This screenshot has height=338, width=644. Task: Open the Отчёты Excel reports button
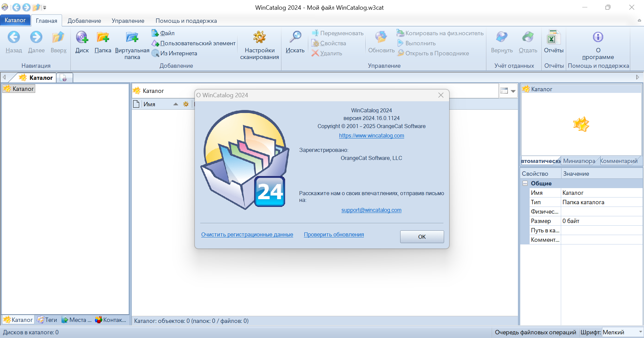pos(553,42)
